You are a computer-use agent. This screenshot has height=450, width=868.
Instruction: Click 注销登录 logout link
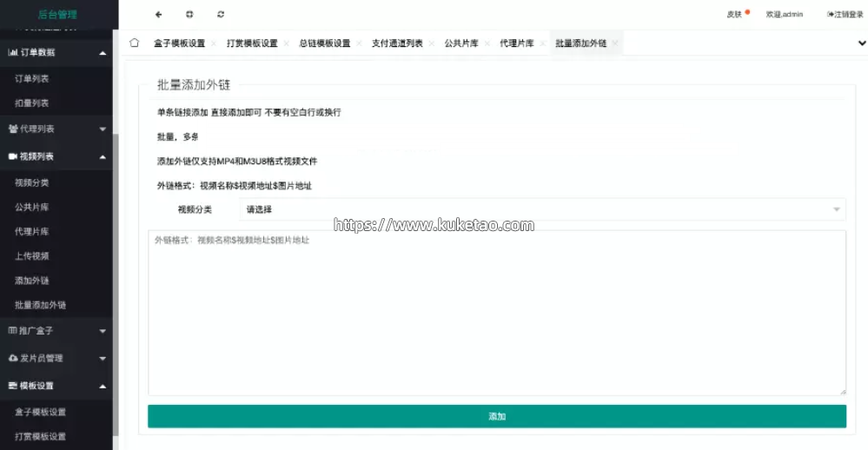pos(845,15)
